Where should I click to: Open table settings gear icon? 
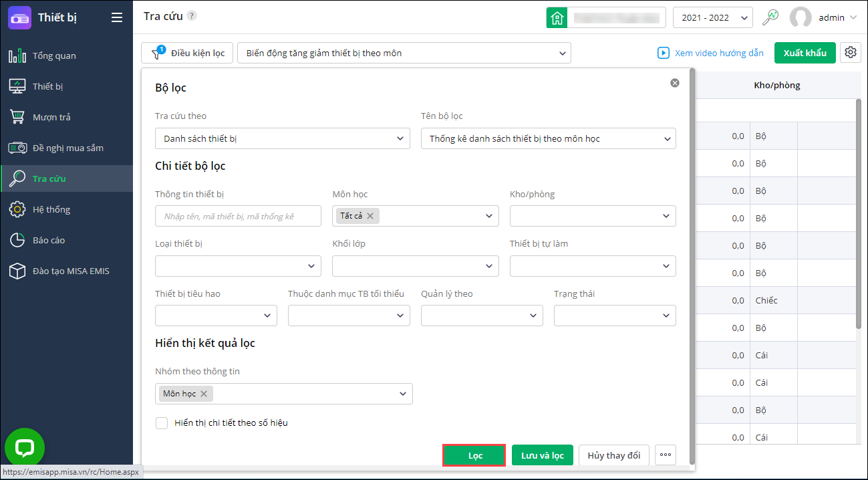(x=851, y=53)
